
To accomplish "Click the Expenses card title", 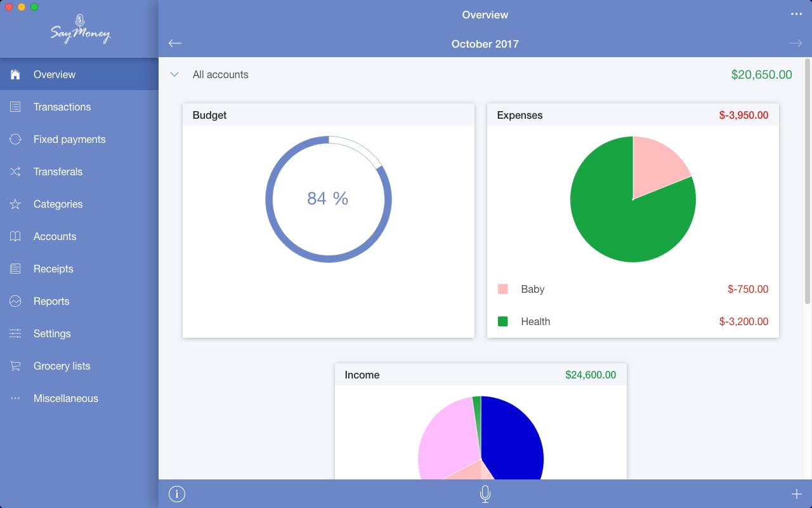I will 520,115.
